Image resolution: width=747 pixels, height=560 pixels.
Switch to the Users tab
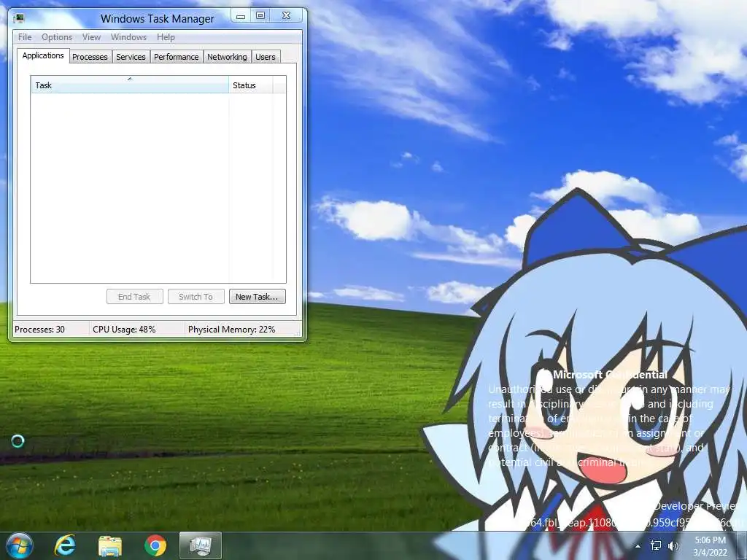[x=266, y=57]
